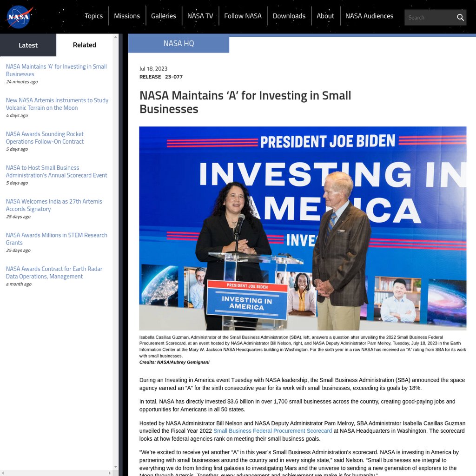Open the About menu
Image resolution: width=476 pixels, height=476 pixels.
(x=325, y=16)
